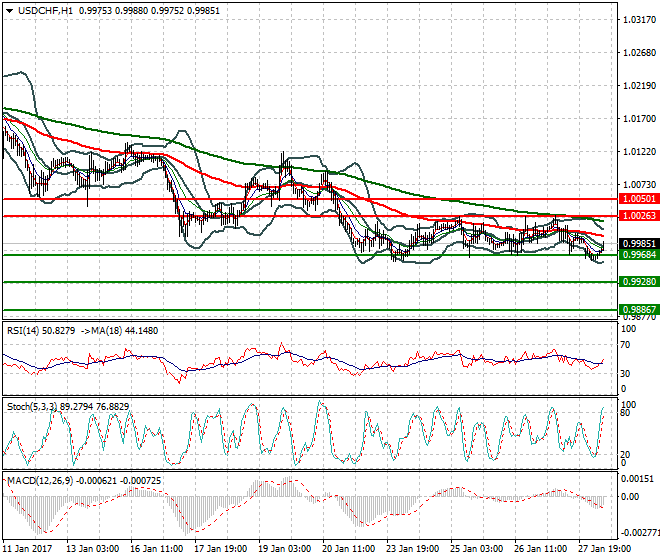Image resolution: width=660 pixels, height=560 pixels.
Task: Click the 26 Jan 11:00 time label
Action: [x=540, y=549]
